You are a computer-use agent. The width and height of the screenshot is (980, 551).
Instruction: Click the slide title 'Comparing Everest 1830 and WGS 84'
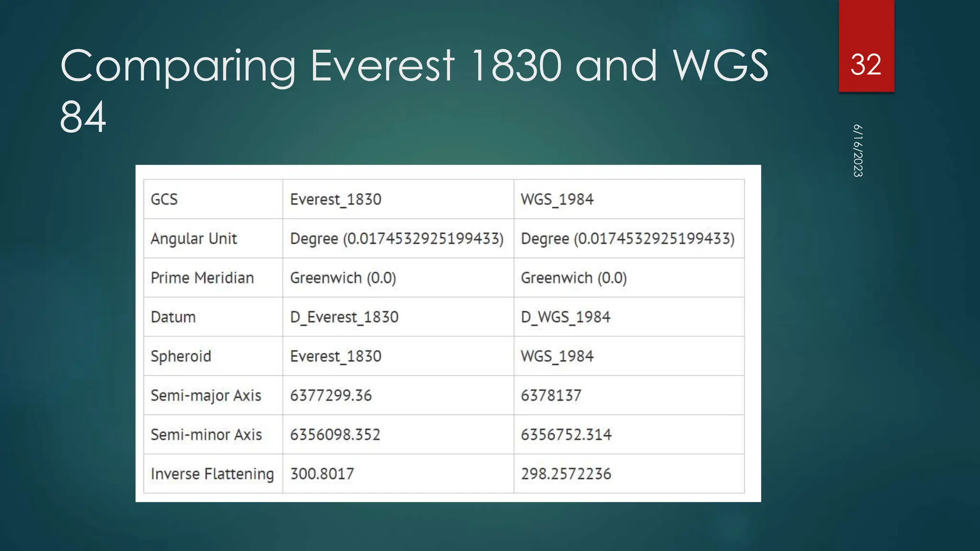(x=414, y=90)
